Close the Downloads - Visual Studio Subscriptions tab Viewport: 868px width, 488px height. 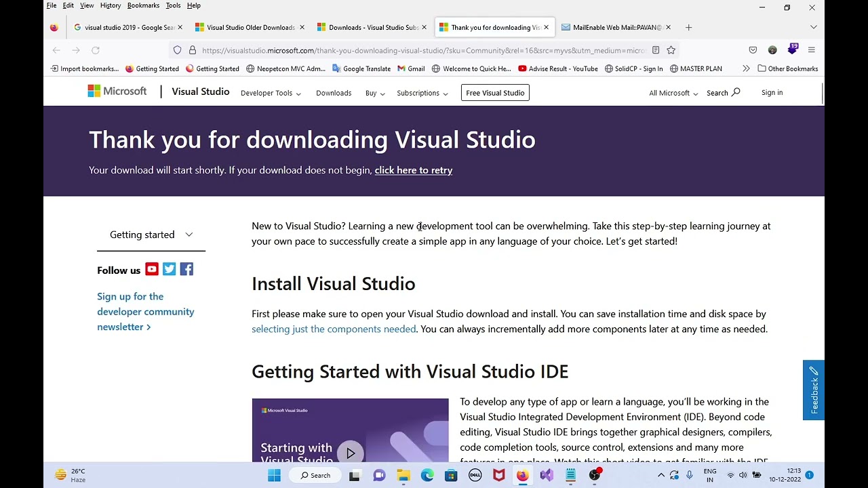point(424,27)
